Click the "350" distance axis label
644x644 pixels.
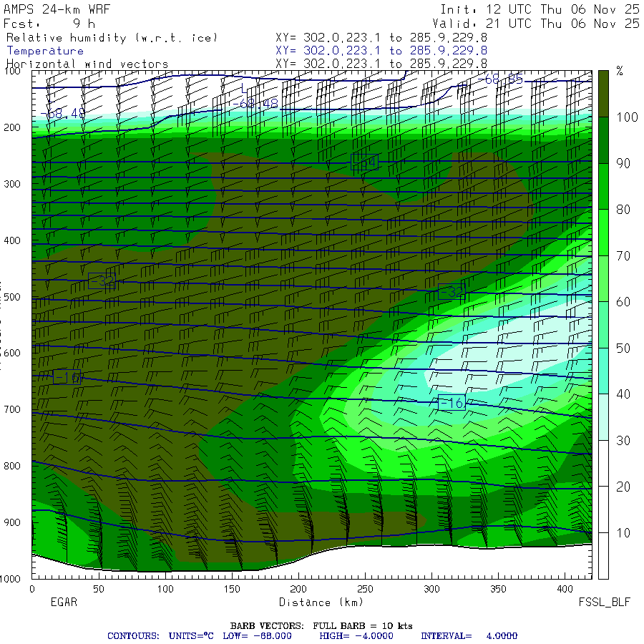498,589
